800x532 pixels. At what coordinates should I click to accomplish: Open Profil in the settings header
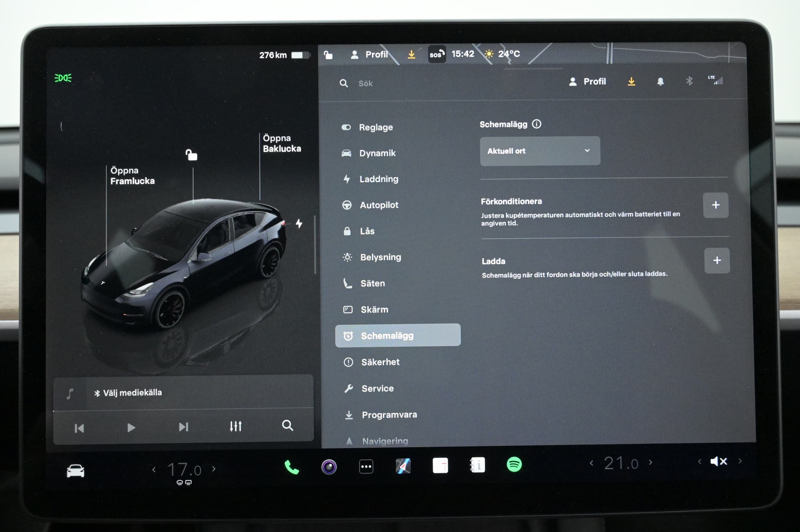coord(587,82)
